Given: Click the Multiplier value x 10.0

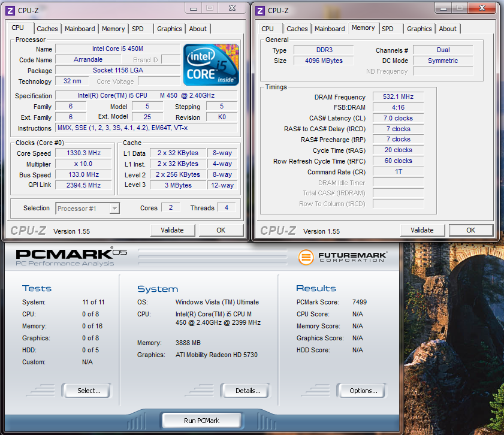Looking at the screenshot, I should [83, 164].
